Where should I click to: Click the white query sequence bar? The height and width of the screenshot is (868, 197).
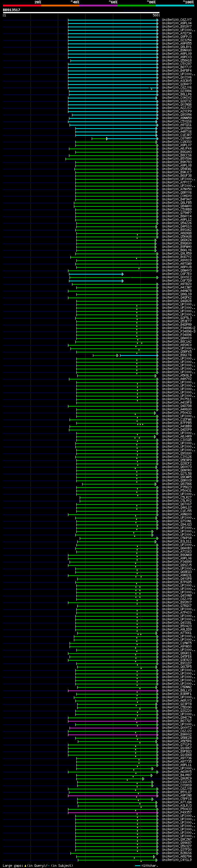click(81, 12)
